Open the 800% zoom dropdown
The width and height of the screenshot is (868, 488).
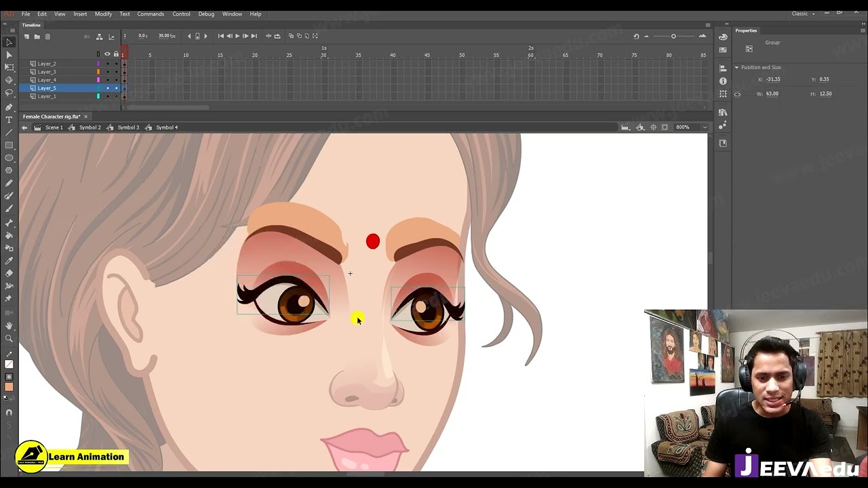(x=705, y=127)
